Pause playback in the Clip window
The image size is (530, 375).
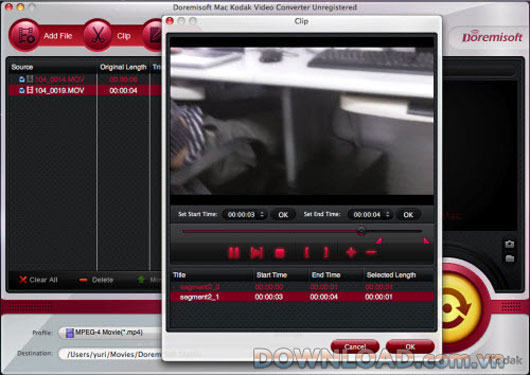point(234,253)
